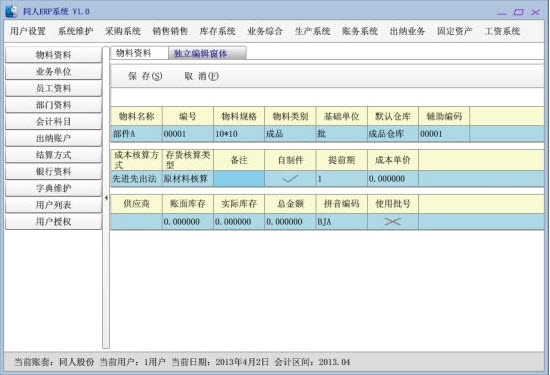Select the 物料类别 cell 成品
The height and width of the screenshot is (375, 550).
[x=290, y=134]
